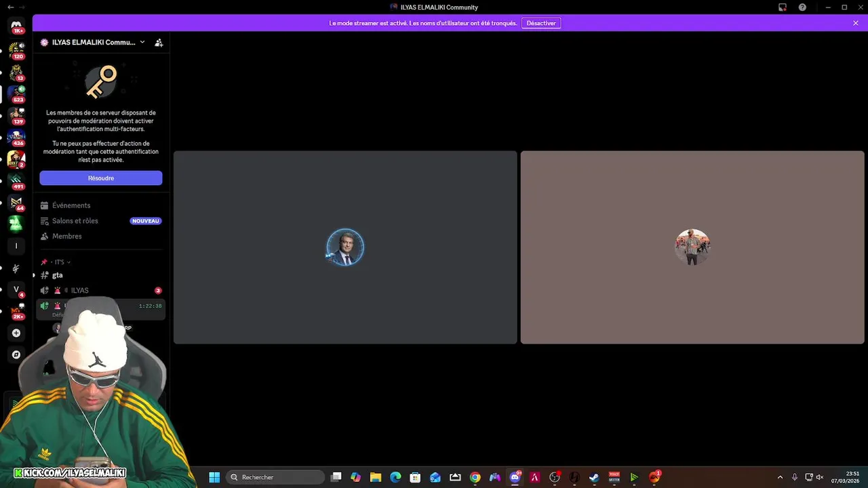Open the server with the 120 badge
This screenshot has width=868, height=488.
click(16, 49)
